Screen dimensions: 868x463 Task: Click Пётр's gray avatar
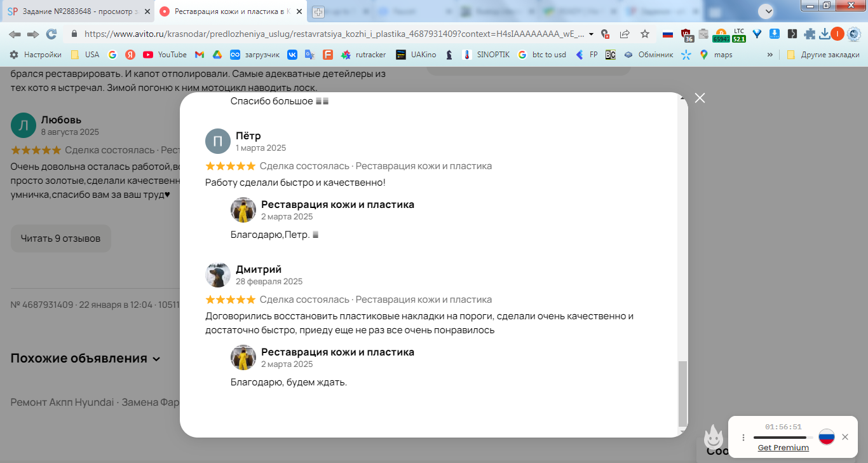(x=218, y=141)
